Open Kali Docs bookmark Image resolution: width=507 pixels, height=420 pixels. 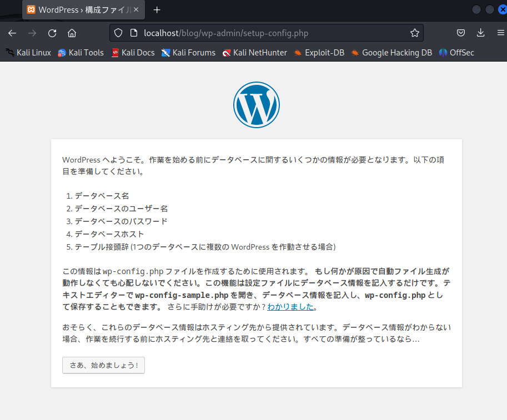pyautogui.click(x=133, y=53)
